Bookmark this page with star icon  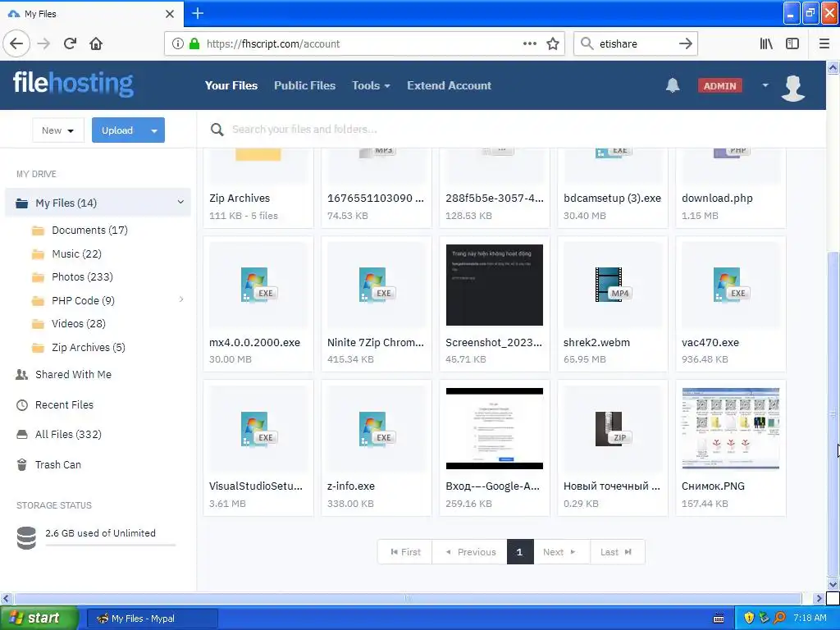[x=553, y=43]
